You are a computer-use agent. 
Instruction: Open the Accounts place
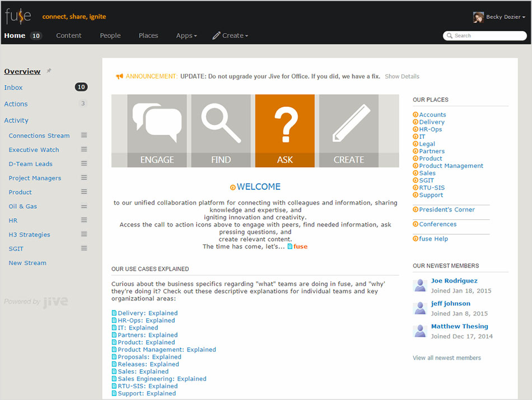(432, 115)
